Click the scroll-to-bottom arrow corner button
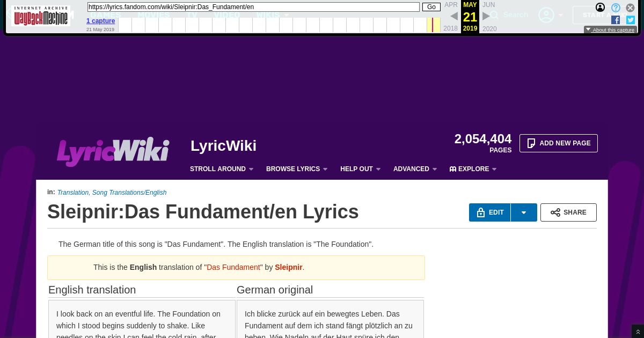 pos(638,332)
